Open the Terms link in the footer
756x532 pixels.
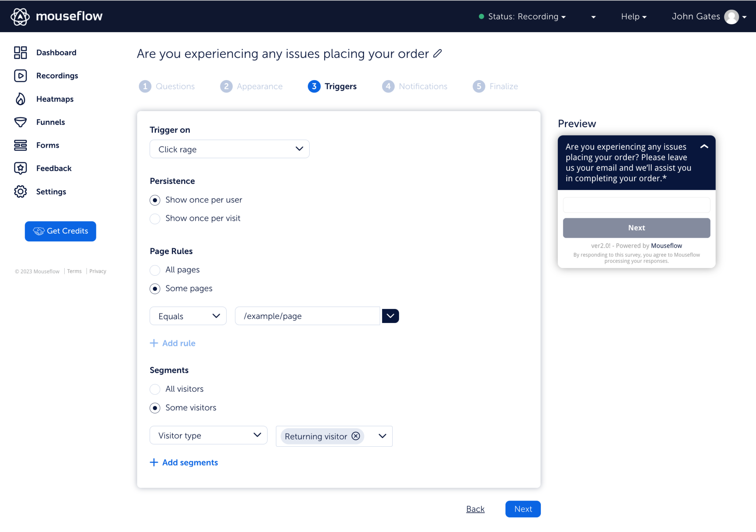(74, 271)
